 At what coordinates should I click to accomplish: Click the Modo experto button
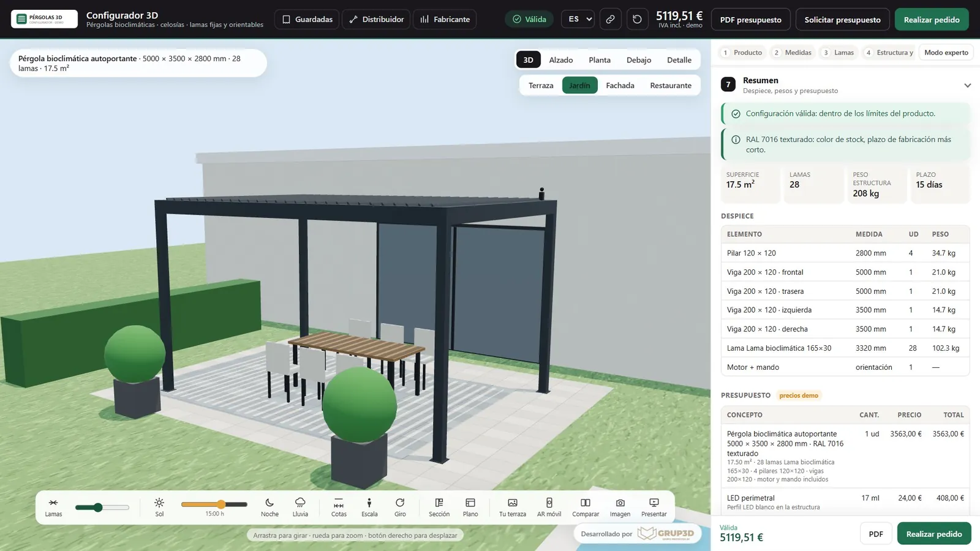pos(946,53)
